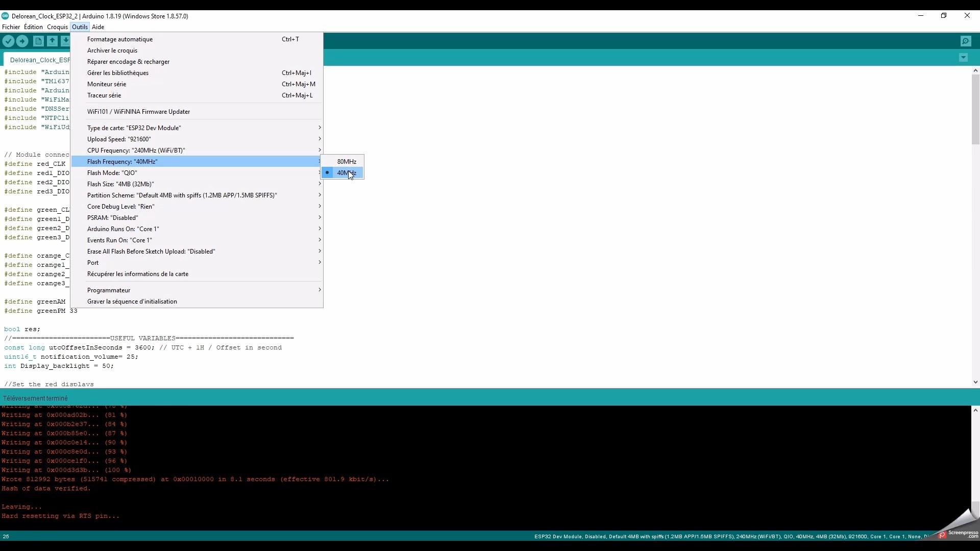Click the Save toolbar icon
The image size is (980, 551).
coord(66,41)
